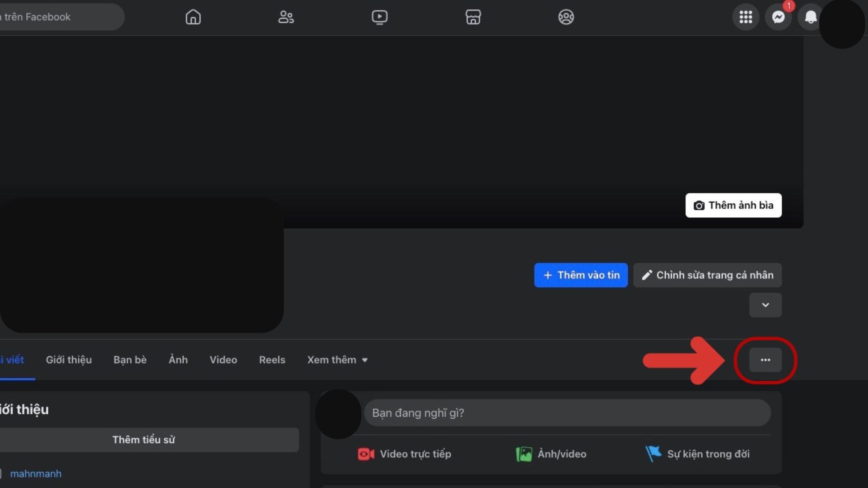Image resolution: width=868 pixels, height=488 pixels.
Task: Click Thêm vào tin button
Action: (x=581, y=275)
